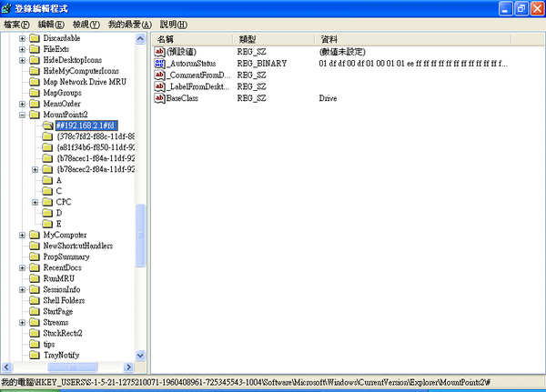Expand the {b78acec2-f84a-11df key

(35, 169)
